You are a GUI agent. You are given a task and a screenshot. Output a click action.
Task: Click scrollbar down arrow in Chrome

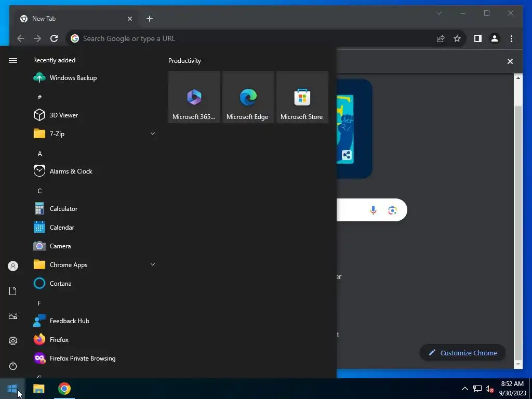(518, 364)
